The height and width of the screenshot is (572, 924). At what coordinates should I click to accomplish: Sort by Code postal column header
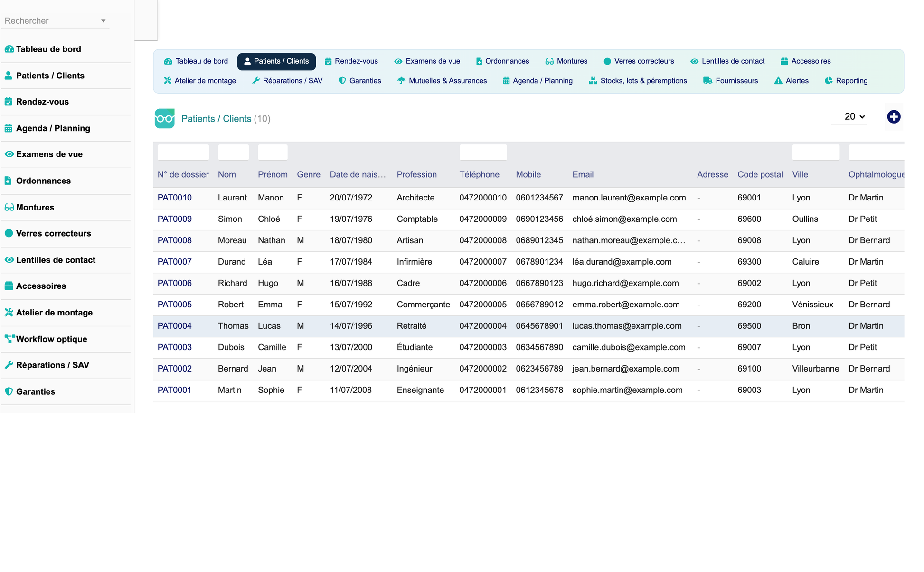click(760, 174)
